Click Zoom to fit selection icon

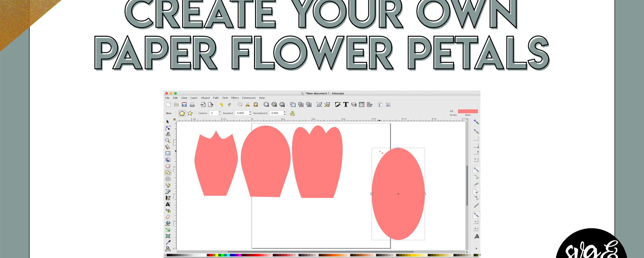click(266, 104)
